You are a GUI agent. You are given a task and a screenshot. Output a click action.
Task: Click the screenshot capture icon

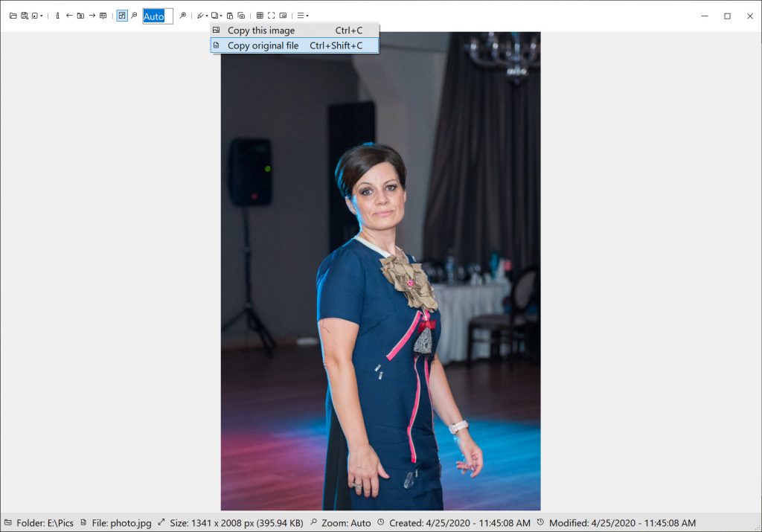click(x=242, y=16)
